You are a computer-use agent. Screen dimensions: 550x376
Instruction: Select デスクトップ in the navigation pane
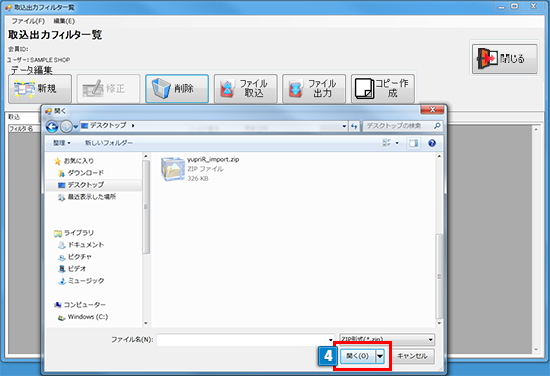point(81,185)
